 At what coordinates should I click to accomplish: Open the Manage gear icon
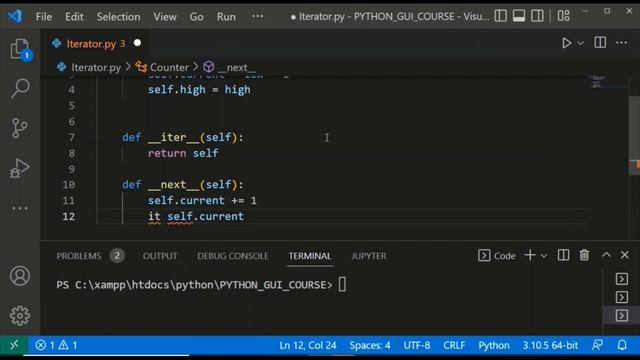tap(20, 316)
